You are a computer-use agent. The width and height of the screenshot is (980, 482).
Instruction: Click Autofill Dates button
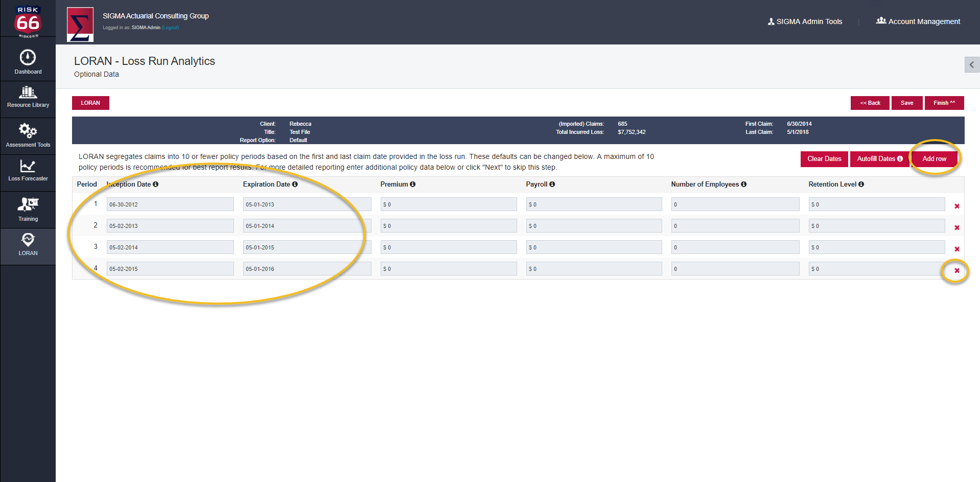pyautogui.click(x=879, y=159)
